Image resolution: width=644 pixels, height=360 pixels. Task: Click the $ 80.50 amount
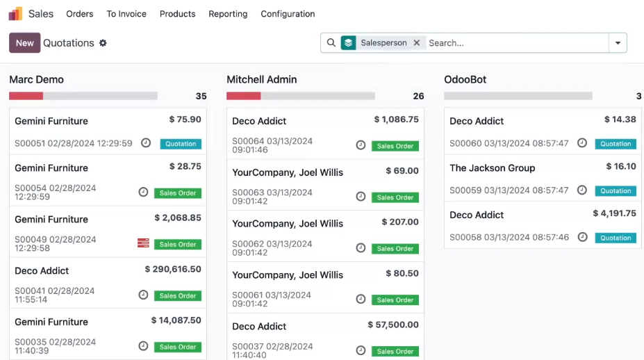click(402, 273)
